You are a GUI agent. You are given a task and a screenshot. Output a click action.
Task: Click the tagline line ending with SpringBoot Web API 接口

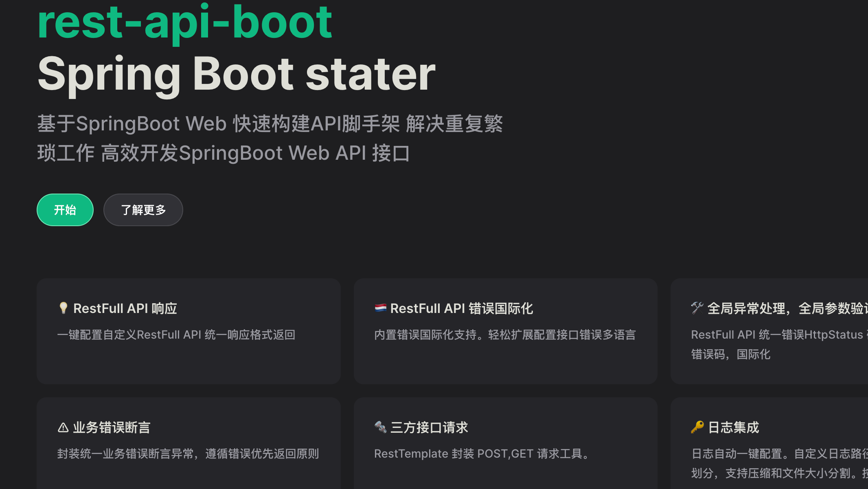[224, 153]
